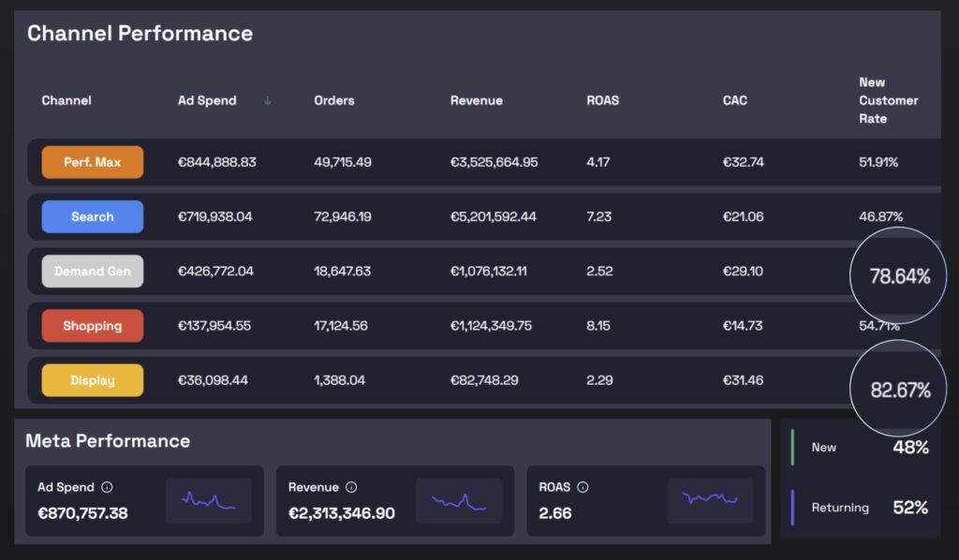Open info icon next to Meta ROAS
The width and height of the screenshot is (959, 560).
[583, 487]
